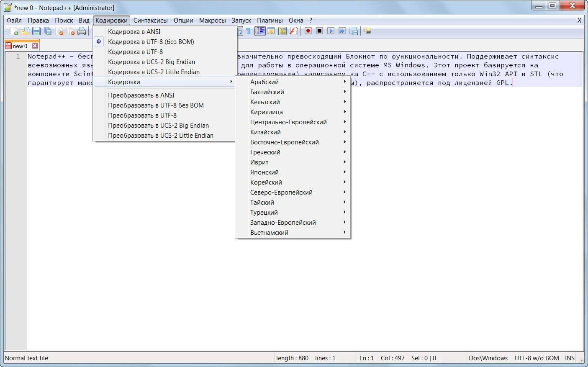
Task: Click Преобразовать в ANSI
Action: (x=165, y=95)
